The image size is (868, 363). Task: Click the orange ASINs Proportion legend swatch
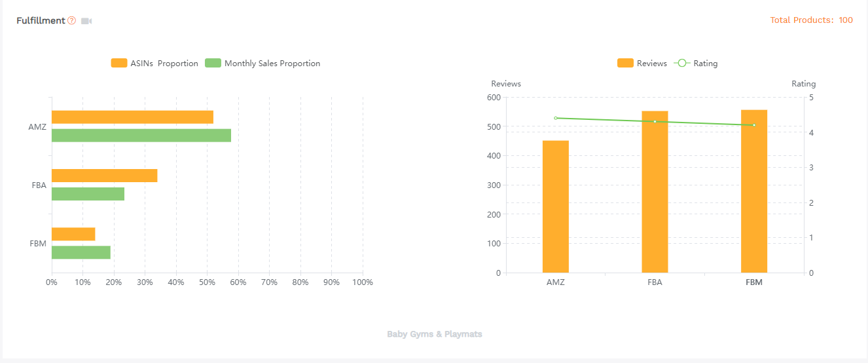click(119, 64)
